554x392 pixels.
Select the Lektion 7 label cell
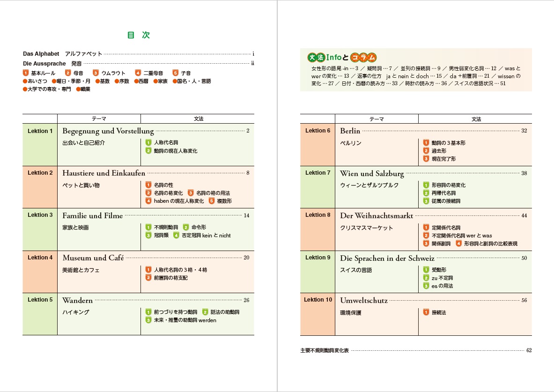pyautogui.click(x=318, y=173)
